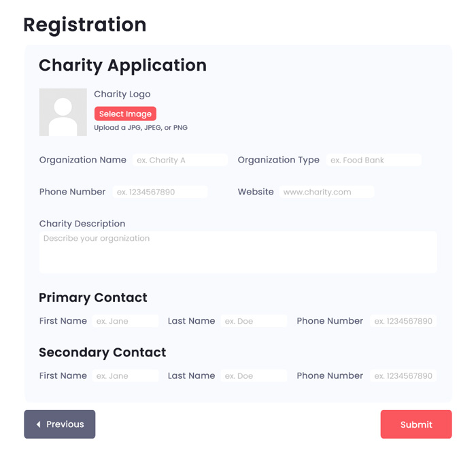Click Secondary Contact Phone Number field

(x=403, y=376)
